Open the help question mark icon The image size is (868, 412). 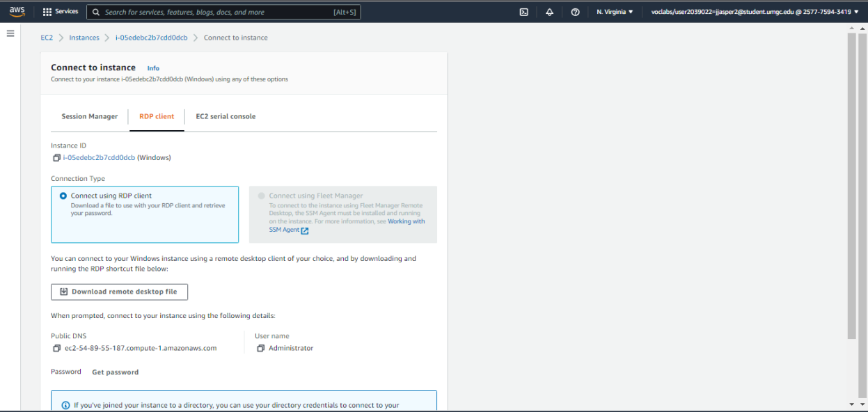coord(575,12)
